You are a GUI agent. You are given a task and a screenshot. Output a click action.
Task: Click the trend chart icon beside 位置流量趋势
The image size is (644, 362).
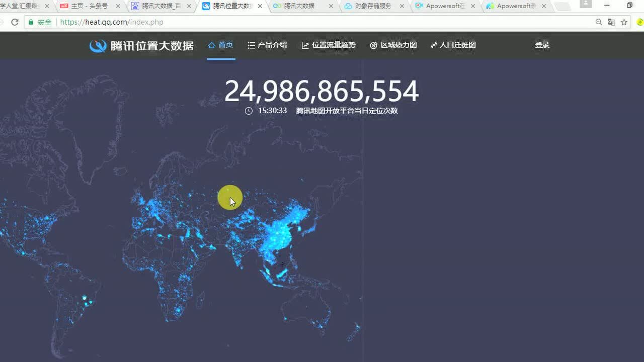point(305,45)
